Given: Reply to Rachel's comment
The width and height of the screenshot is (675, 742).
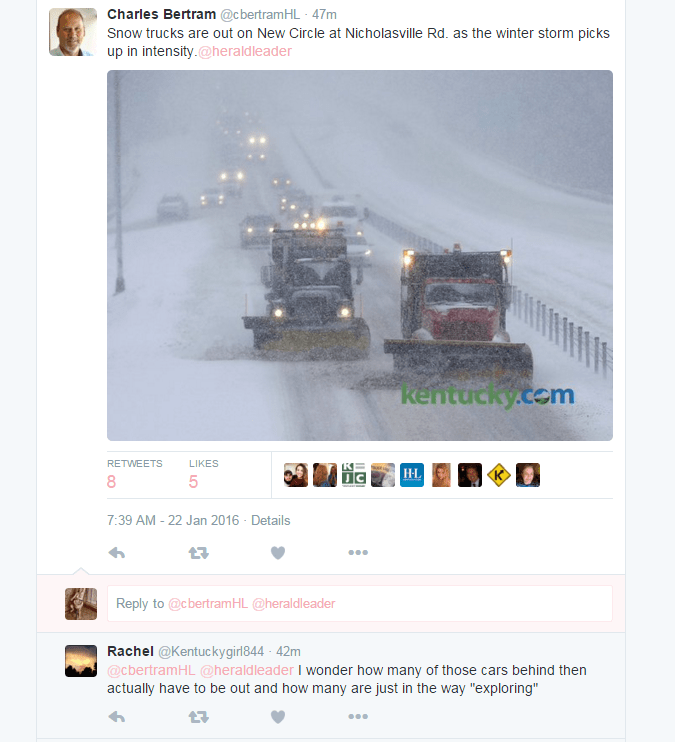Looking at the screenshot, I should tap(116, 717).
